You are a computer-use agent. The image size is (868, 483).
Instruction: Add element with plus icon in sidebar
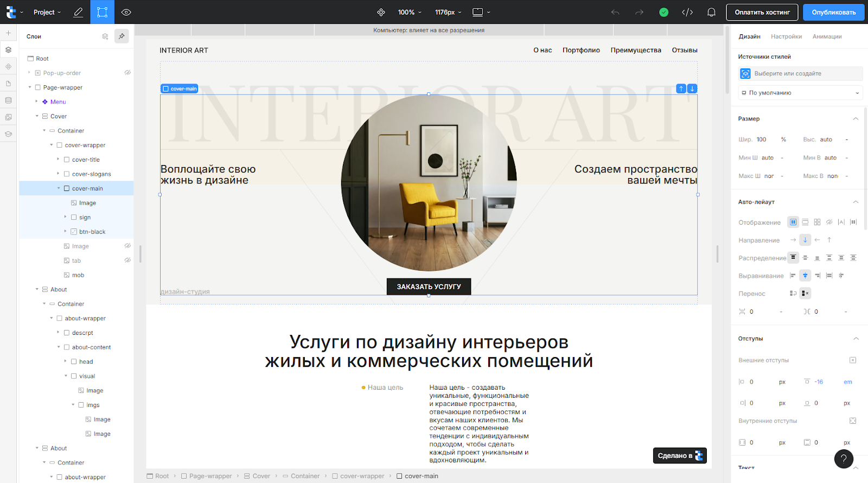pyautogui.click(x=8, y=33)
